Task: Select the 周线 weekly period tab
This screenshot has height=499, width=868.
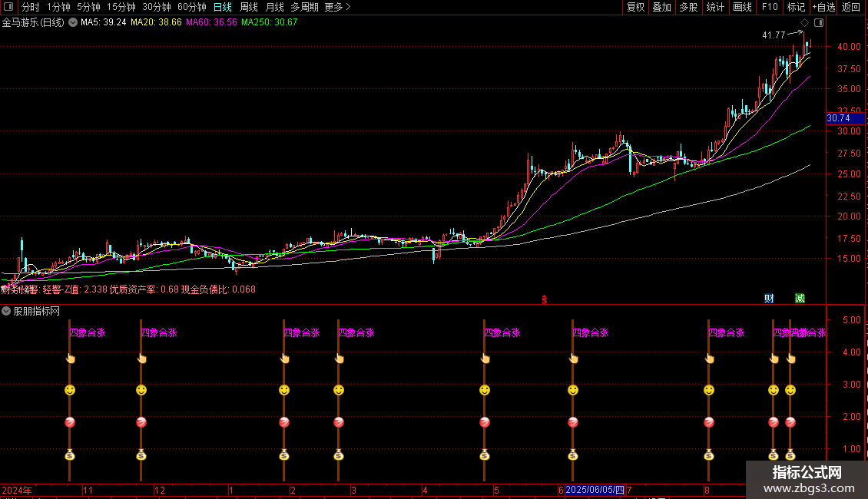Action: click(x=249, y=7)
